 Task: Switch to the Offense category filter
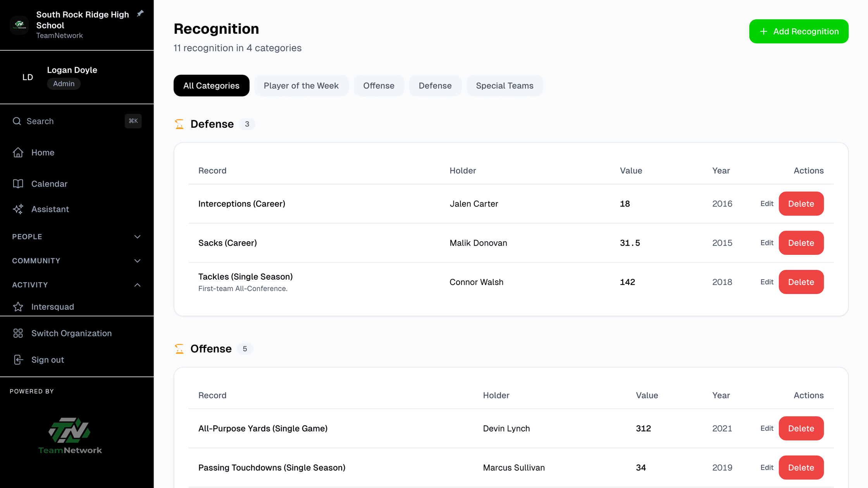(x=379, y=86)
